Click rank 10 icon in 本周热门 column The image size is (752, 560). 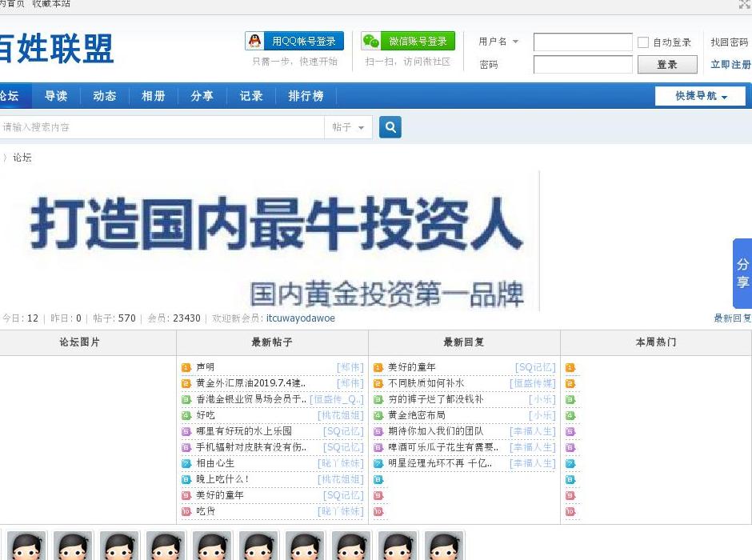coord(570,511)
